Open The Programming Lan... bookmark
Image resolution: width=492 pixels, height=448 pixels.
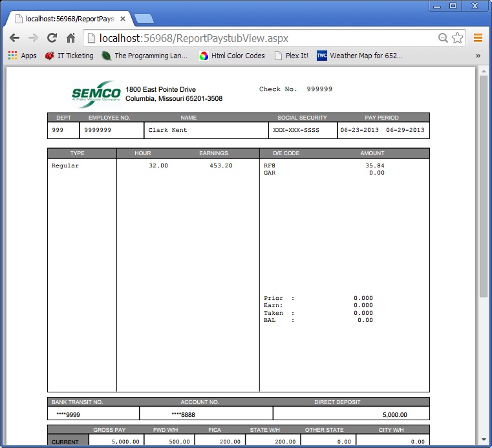click(x=144, y=56)
